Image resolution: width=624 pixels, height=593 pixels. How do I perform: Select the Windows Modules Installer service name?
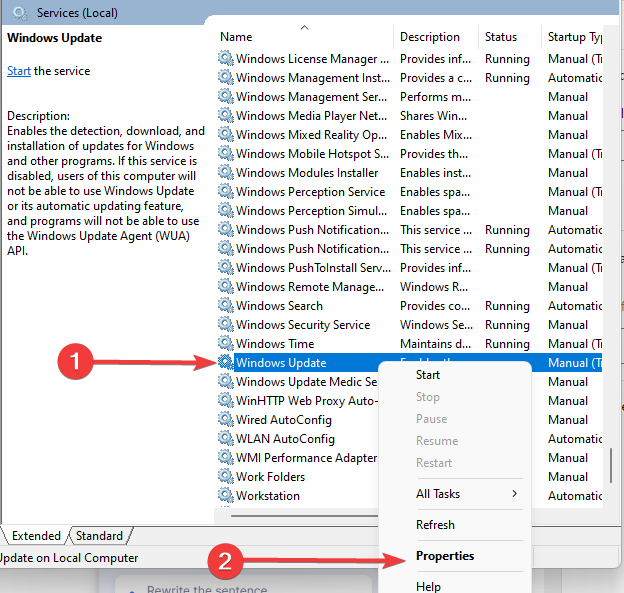pyautogui.click(x=307, y=173)
